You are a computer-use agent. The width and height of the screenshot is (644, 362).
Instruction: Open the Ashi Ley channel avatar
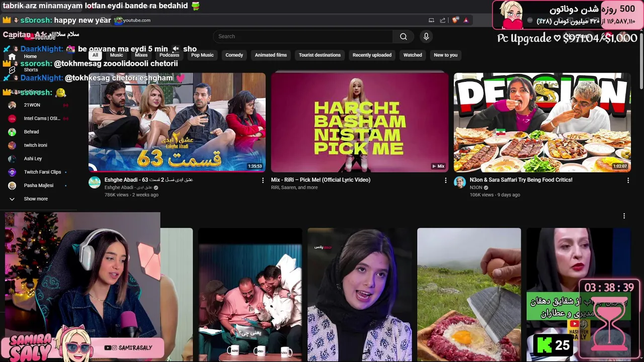click(12, 159)
